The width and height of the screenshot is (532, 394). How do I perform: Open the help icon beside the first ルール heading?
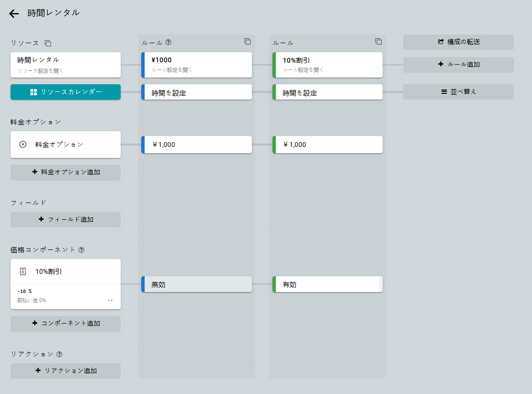pyautogui.click(x=168, y=42)
